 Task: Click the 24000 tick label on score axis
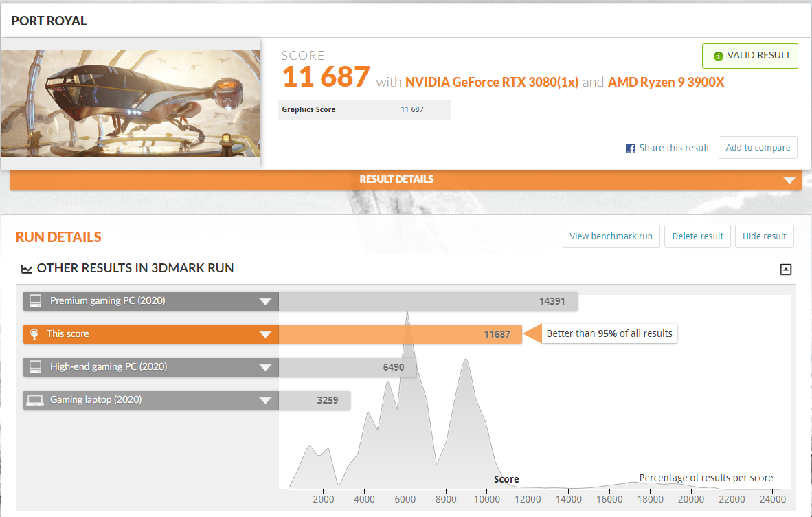(x=773, y=499)
